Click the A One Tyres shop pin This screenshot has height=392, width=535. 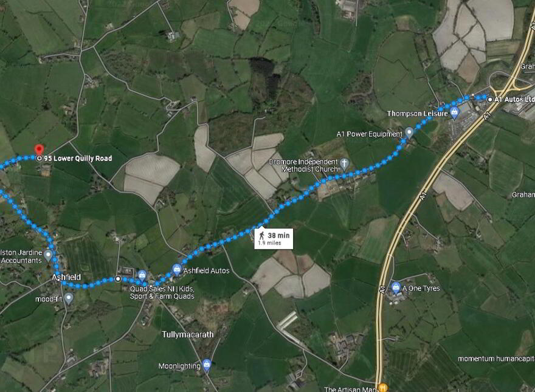396,288
